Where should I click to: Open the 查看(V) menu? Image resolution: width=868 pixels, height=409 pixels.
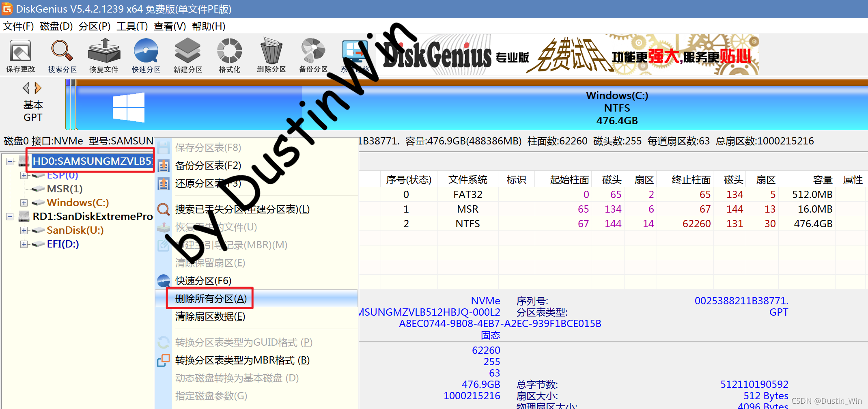click(x=170, y=26)
